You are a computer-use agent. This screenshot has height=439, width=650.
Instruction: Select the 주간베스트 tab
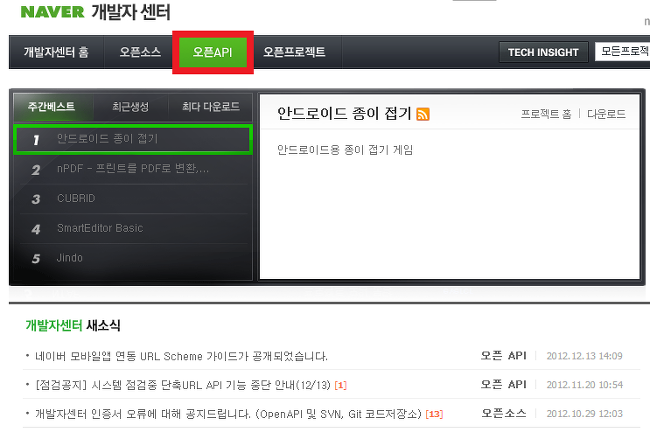pos(52,107)
